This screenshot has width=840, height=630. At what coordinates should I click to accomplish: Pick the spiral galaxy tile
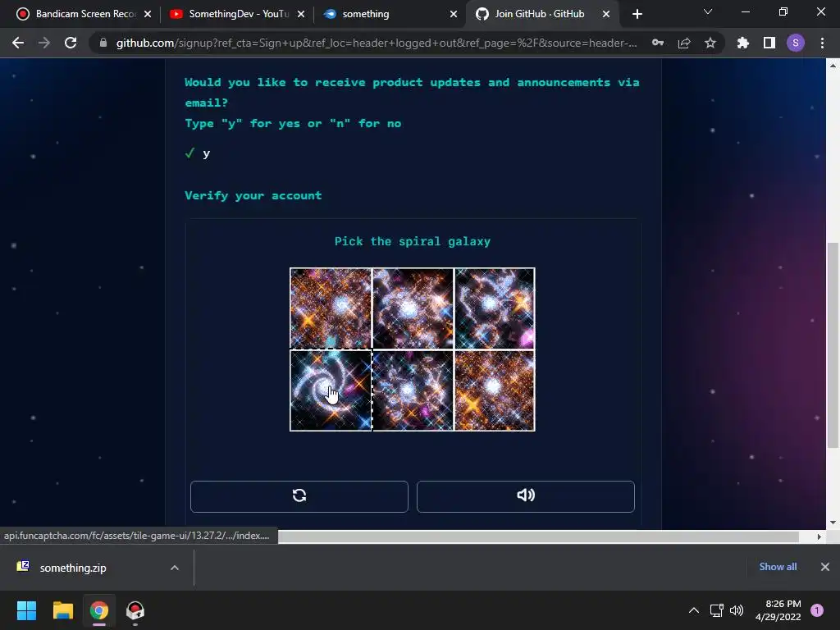point(331,390)
